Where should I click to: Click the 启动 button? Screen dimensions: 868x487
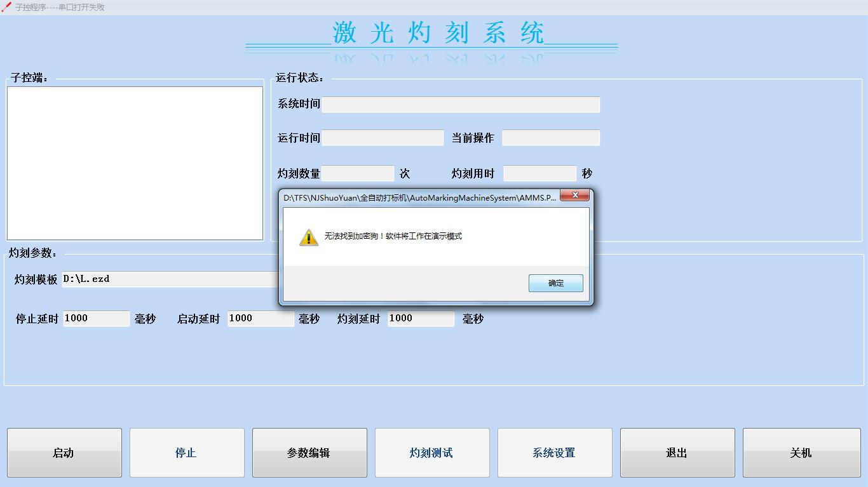pyautogui.click(x=64, y=453)
